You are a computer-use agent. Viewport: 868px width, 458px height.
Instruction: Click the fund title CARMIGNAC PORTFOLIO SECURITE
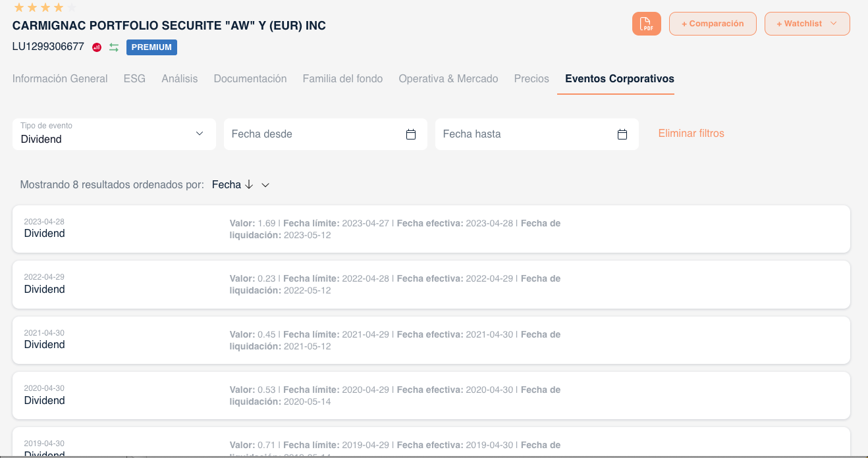169,26
